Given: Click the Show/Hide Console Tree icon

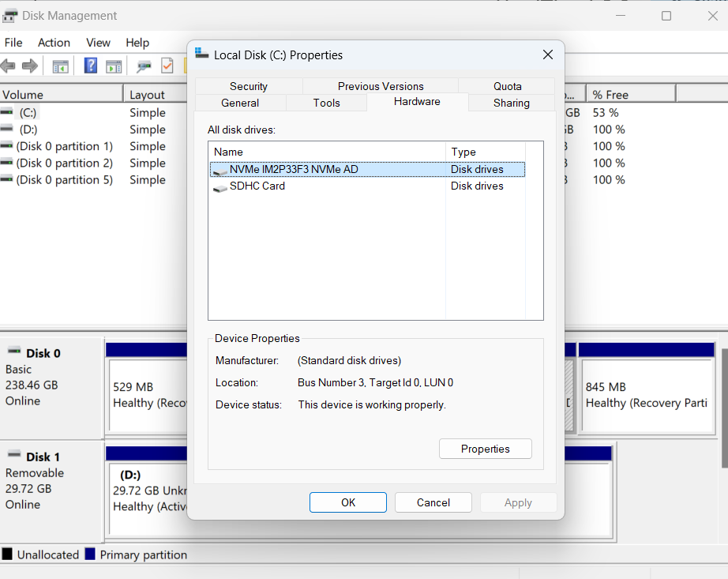Looking at the screenshot, I should 60,66.
